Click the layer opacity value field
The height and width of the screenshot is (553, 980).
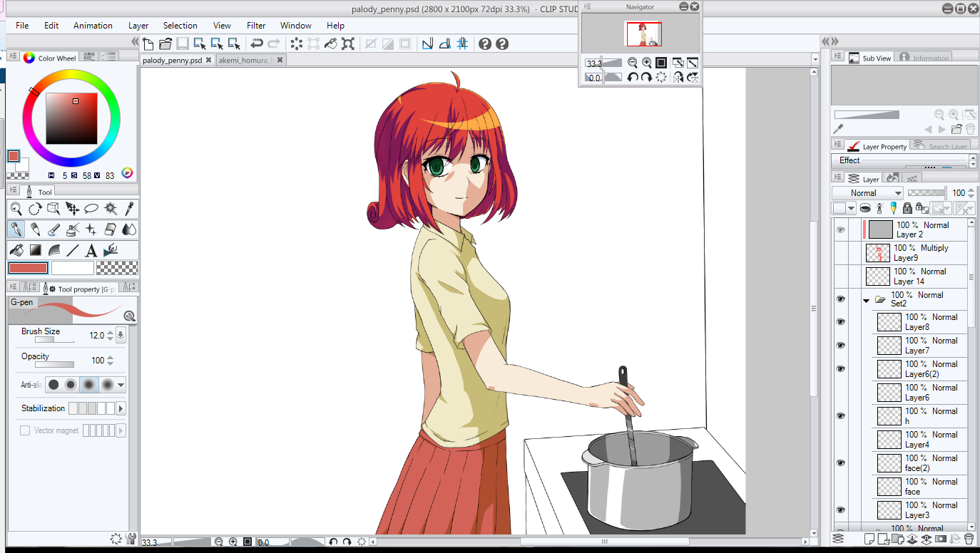pyautogui.click(x=958, y=192)
